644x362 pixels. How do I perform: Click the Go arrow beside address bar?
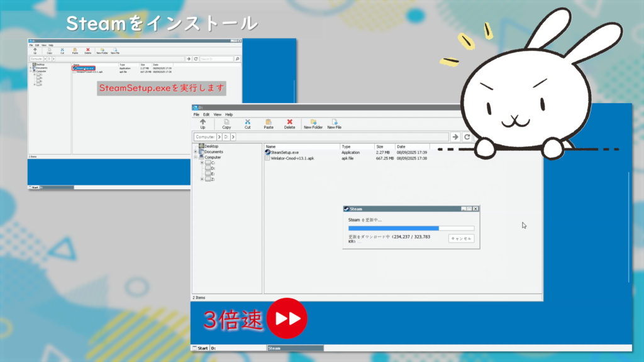click(x=455, y=137)
